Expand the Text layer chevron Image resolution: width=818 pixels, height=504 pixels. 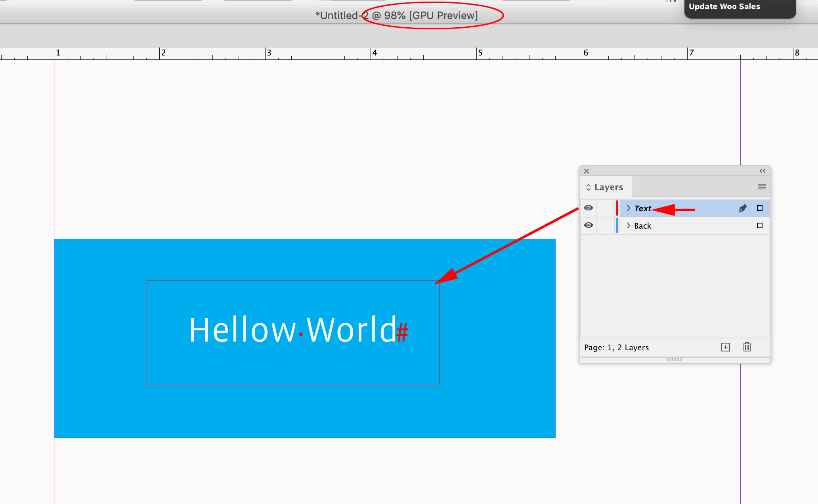pyautogui.click(x=628, y=208)
